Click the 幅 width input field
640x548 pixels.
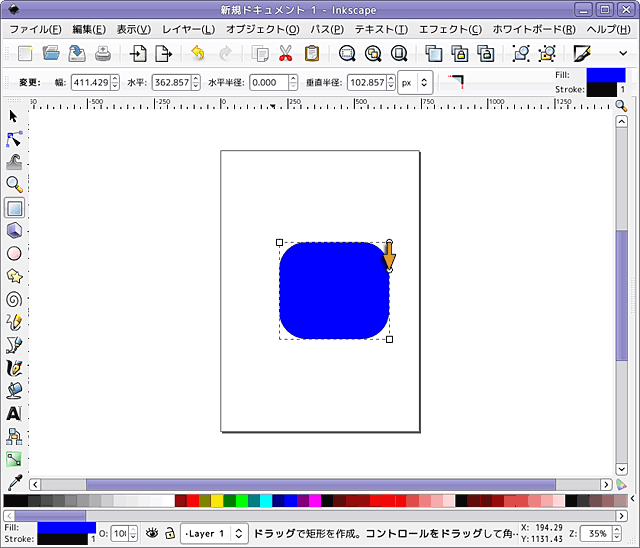89,82
